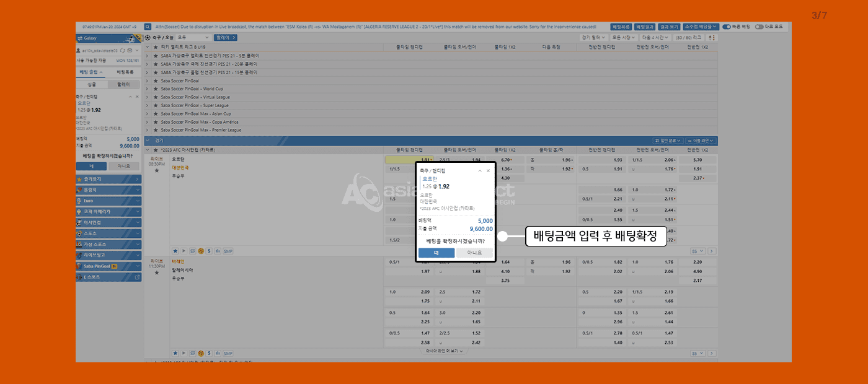Confirm bet with 네 button in popup
Image resolution: width=868 pixels, height=384 pixels.
click(436, 253)
